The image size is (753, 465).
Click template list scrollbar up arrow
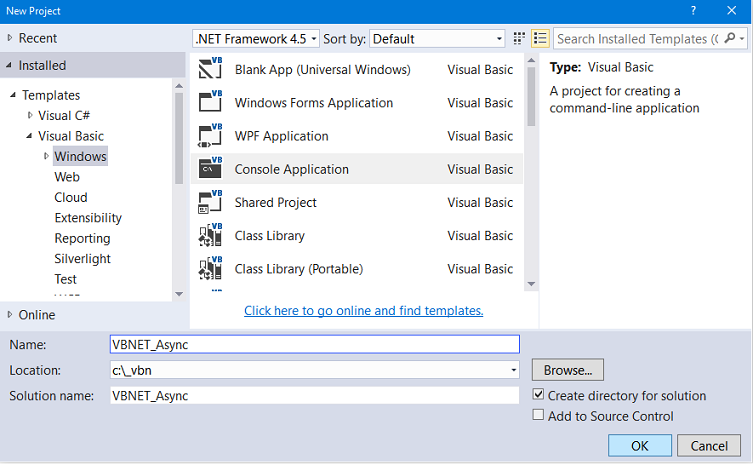click(531, 60)
